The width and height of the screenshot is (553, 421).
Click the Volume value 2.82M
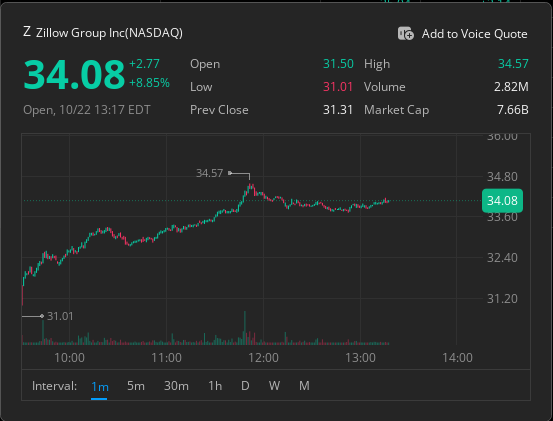coord(511,87)
